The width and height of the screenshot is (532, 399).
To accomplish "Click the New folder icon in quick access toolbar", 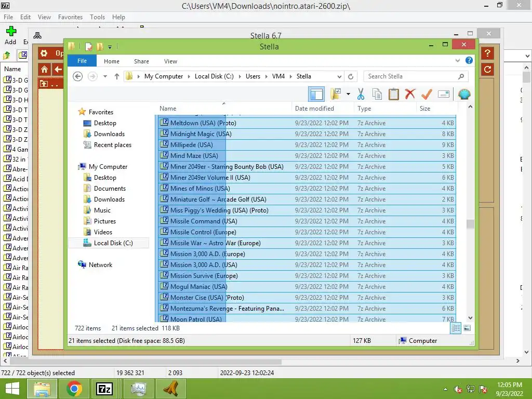I will [x=100, y=46].
